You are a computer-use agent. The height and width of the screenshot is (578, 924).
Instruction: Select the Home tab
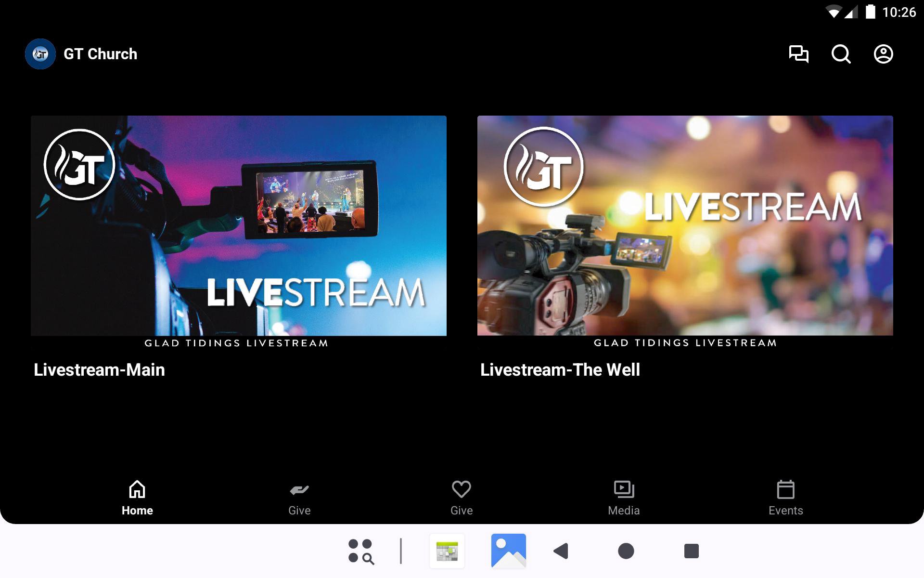click(x=137, y=498)
